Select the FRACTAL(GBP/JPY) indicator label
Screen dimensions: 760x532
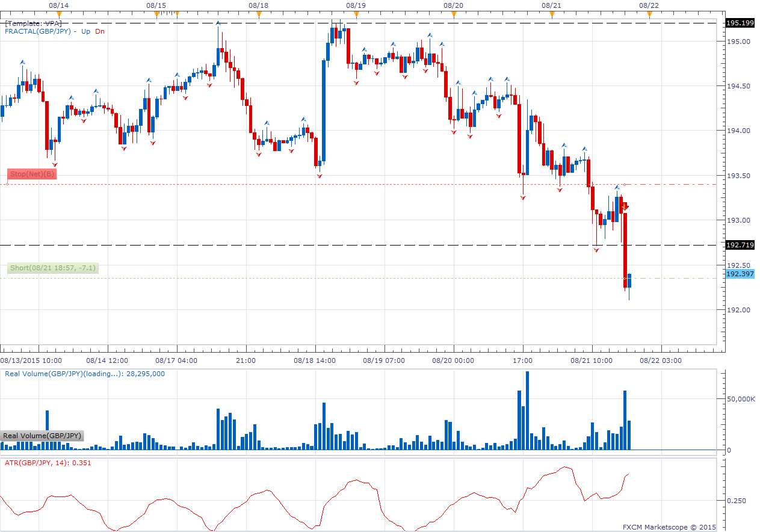(39, 31)
